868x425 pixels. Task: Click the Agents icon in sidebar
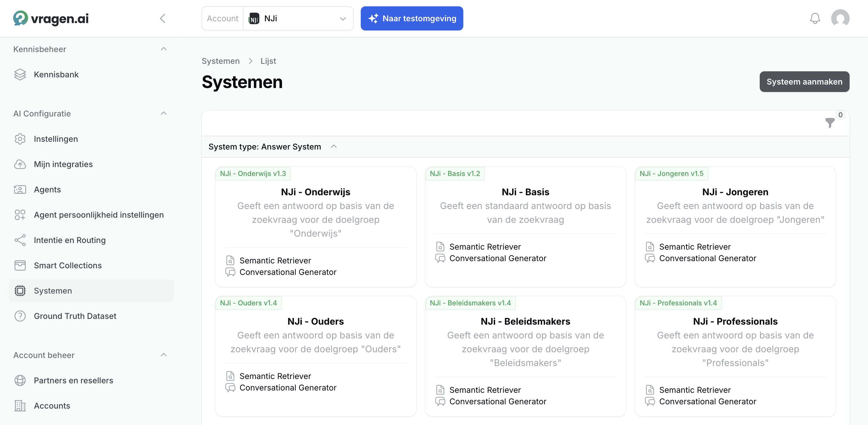pyautogui.click(x=20, y=189)
